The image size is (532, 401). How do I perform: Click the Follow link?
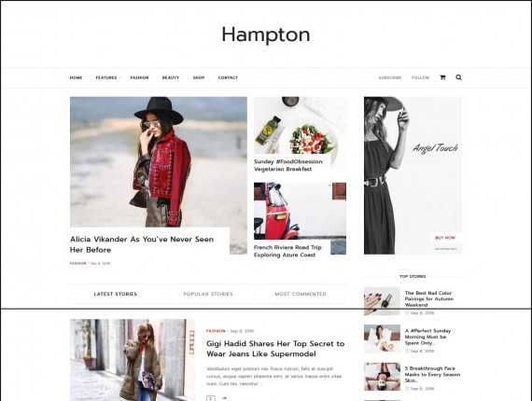pos(420,77)
